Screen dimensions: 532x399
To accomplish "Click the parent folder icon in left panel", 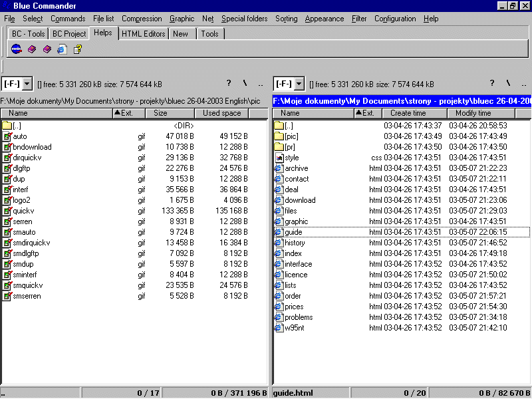I will pyautogui.click(x=7, y=126).
